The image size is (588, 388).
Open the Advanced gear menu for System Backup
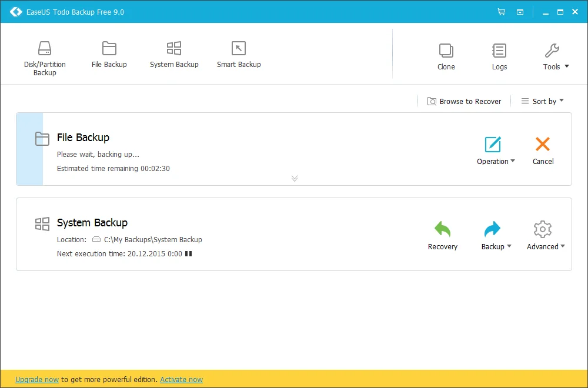tap(546, 236)
